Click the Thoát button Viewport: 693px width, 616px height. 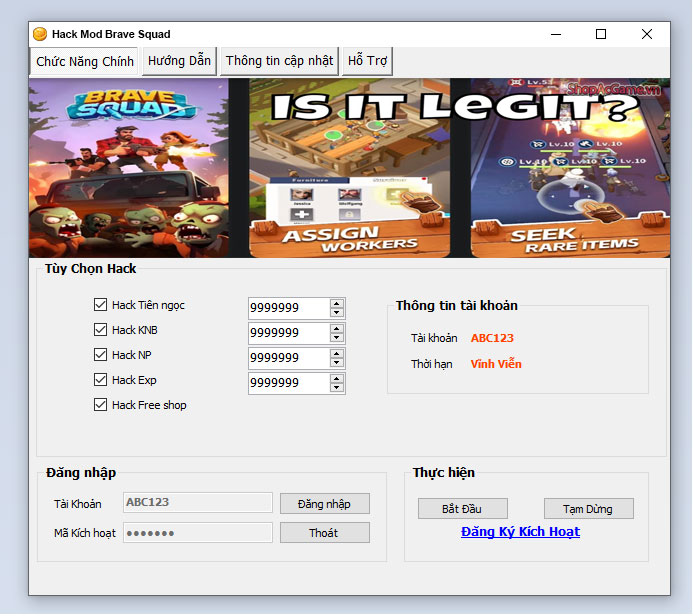(x=325, y=532)
